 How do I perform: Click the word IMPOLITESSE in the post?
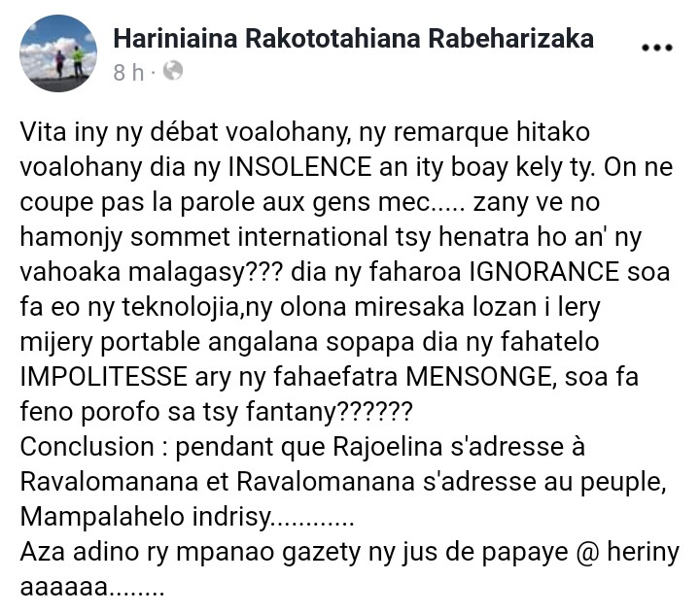point(104,376)
